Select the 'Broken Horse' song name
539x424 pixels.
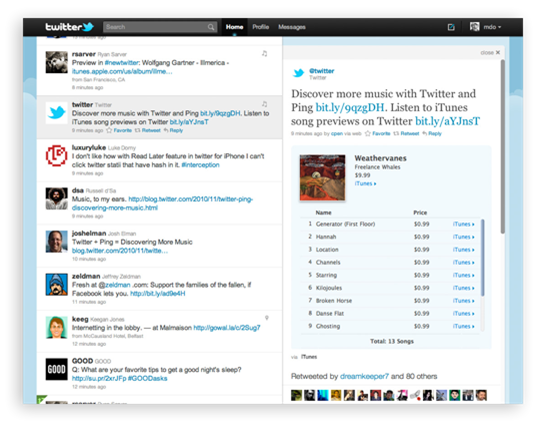(334, 301)
